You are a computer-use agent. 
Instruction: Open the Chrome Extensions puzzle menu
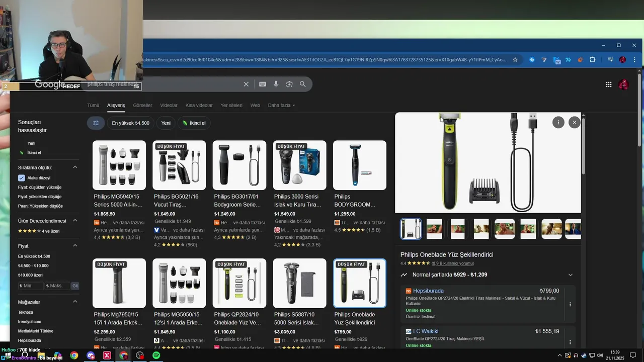(x=593, y=60)
